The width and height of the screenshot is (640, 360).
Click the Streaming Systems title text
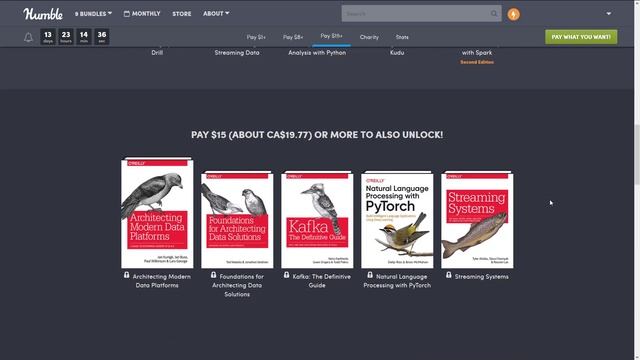(482, 277)
